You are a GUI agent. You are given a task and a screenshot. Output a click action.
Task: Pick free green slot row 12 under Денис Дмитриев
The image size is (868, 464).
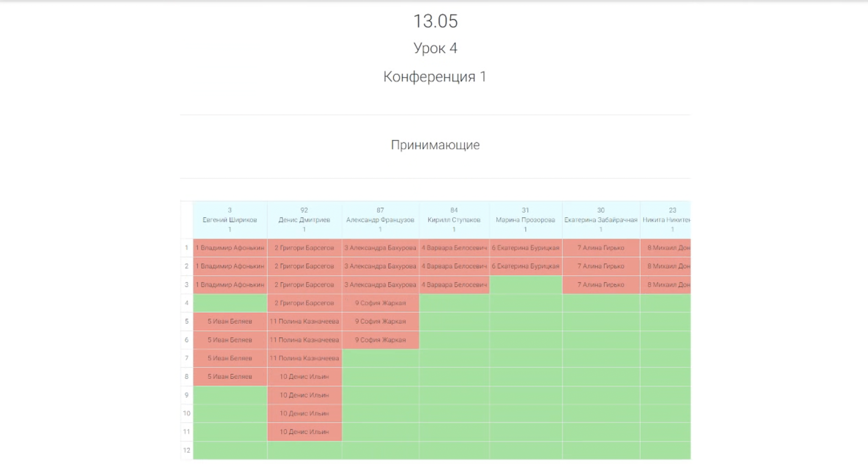coord(304,450)
